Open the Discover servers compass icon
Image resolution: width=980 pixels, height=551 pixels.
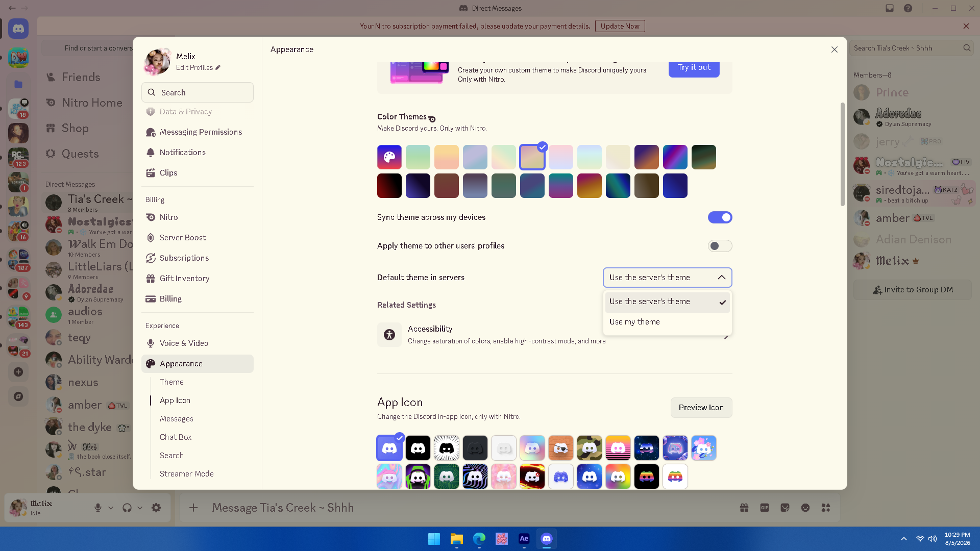coord(18,396)
